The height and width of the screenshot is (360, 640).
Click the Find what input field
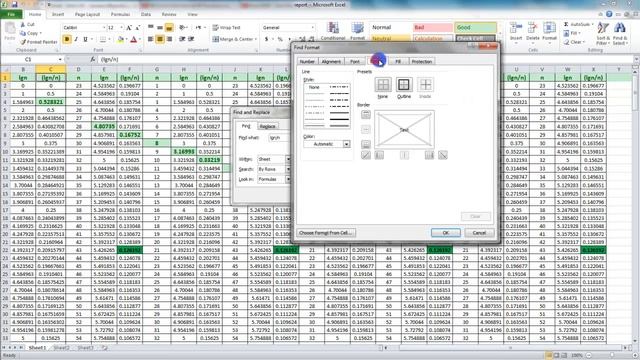pos(279,138)
